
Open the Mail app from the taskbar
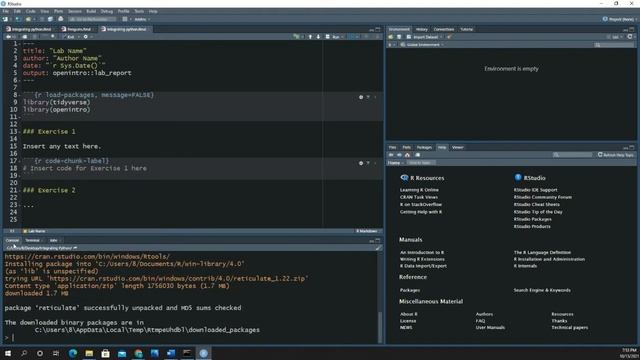[122, 353]
